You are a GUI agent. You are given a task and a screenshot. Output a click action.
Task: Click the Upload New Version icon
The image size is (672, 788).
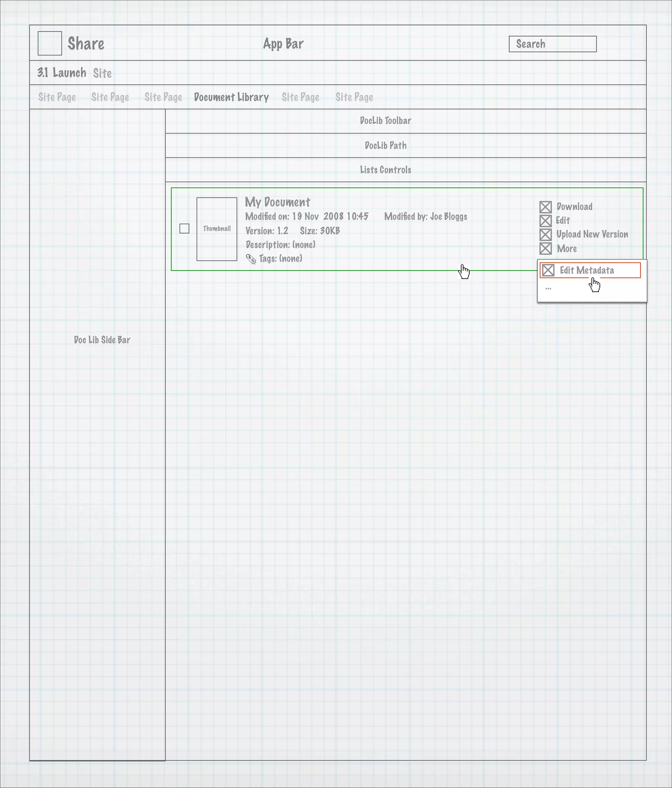pyautogui.click(x=545, y=235)
